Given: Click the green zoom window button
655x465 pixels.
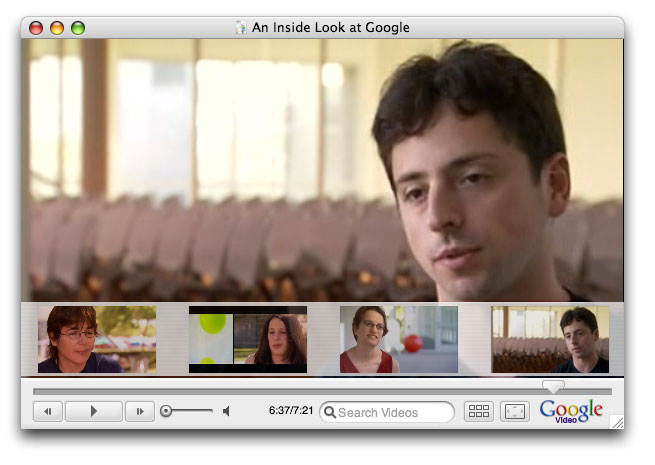Looking at the screenshot, I should click(78, 28).
